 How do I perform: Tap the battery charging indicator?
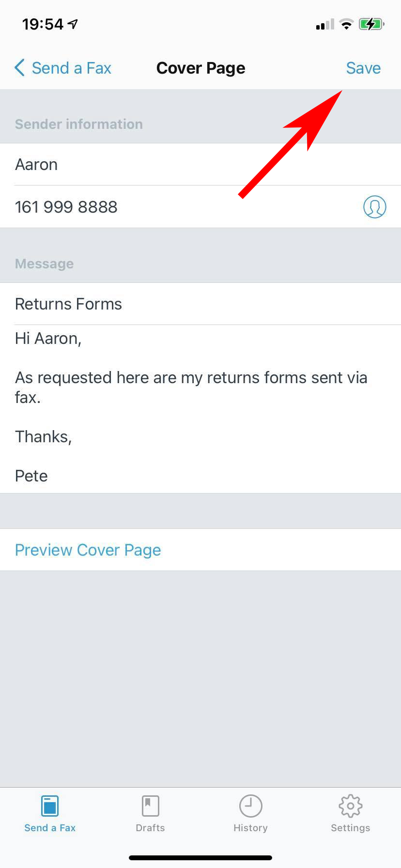(371, 24)
